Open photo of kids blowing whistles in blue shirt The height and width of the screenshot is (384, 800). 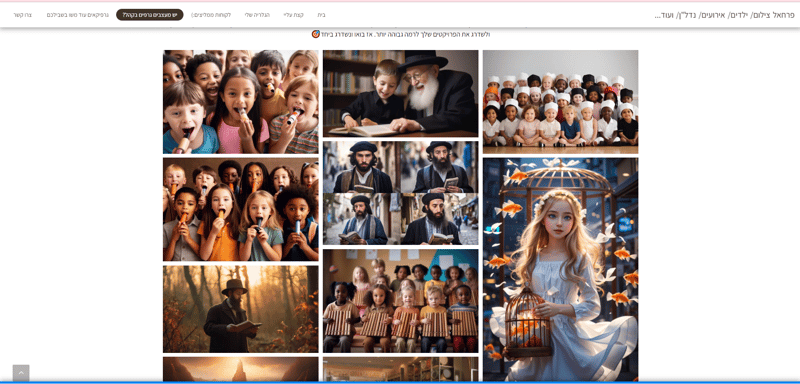click(240, 101)
